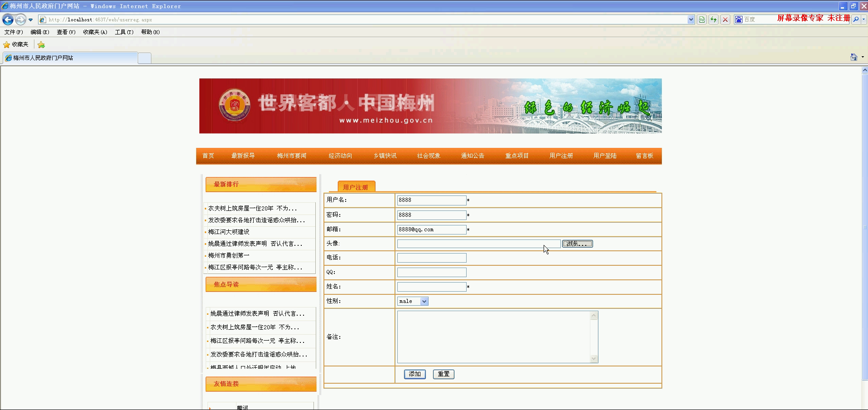Click the compatibility view icon
The height and width of the screenshot is (410, 868).
[702, 20]
